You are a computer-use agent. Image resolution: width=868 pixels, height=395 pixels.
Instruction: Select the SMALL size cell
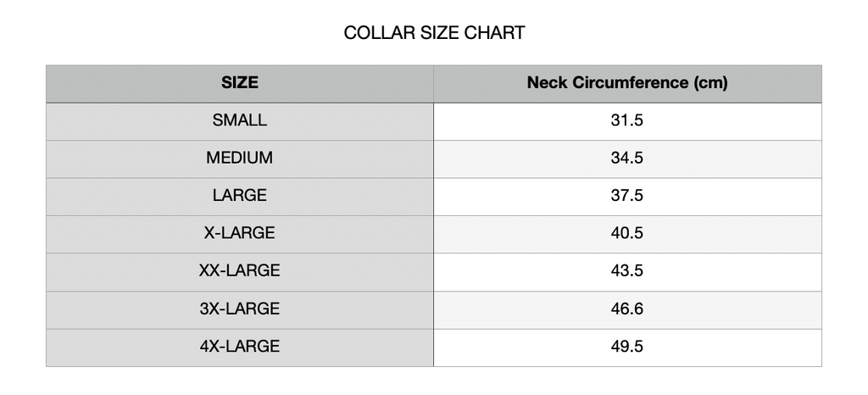[240, 120]
